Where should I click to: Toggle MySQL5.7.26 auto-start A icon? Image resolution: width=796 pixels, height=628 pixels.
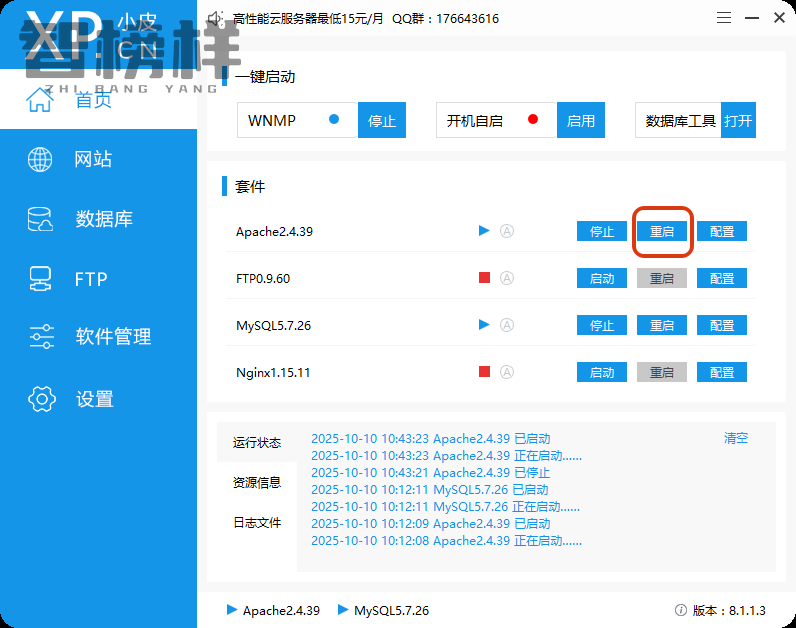click(x=507, y=324)
